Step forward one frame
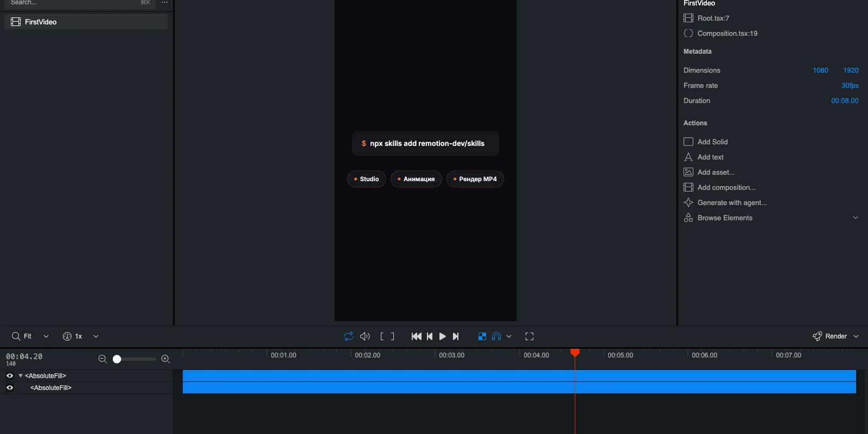Image resolution: width=868 pixels, height=434 pixels. click(x=456, y=336)
